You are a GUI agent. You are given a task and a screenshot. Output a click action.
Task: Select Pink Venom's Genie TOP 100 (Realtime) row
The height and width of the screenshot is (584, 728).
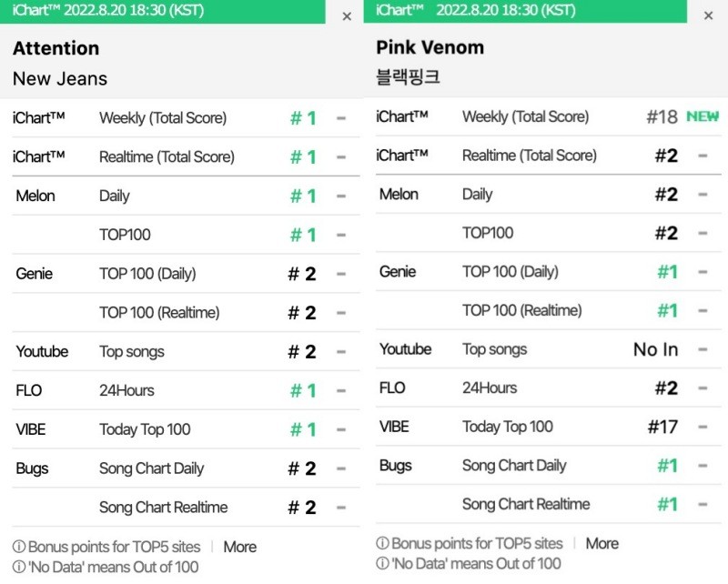pyautogui.click(x=549, y=310)
